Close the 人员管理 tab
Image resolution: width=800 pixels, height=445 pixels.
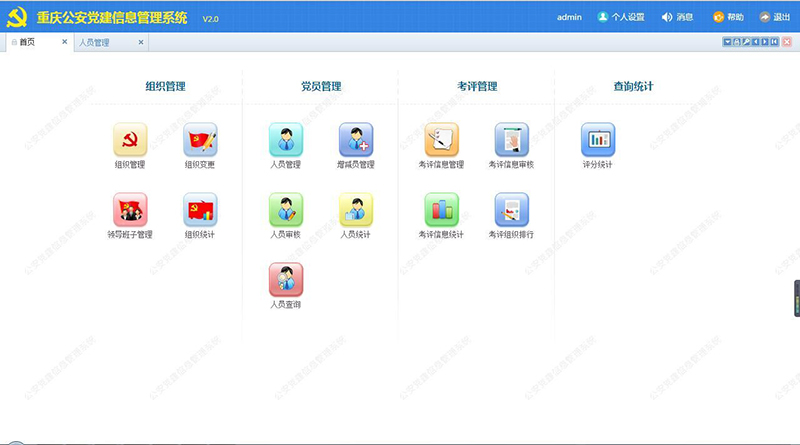click(141, 43)
